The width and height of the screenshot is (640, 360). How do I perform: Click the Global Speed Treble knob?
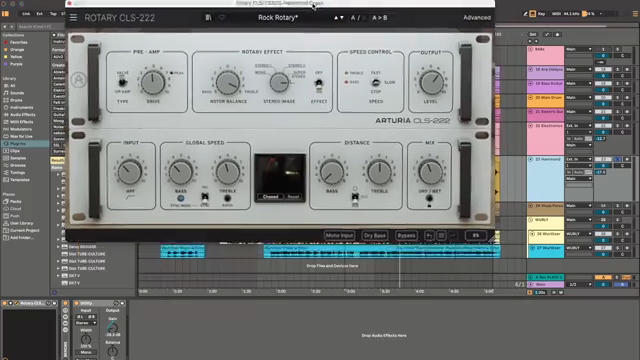pos(228,172)
